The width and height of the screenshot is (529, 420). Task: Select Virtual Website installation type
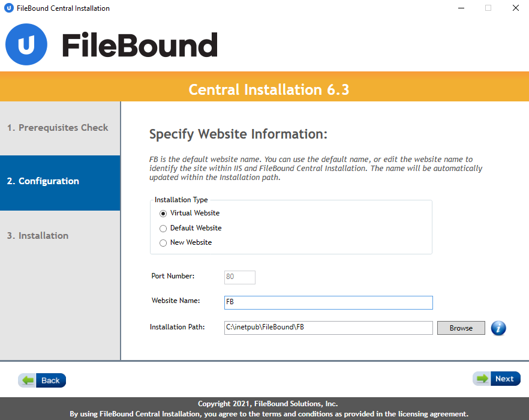(x=163, y=213)
